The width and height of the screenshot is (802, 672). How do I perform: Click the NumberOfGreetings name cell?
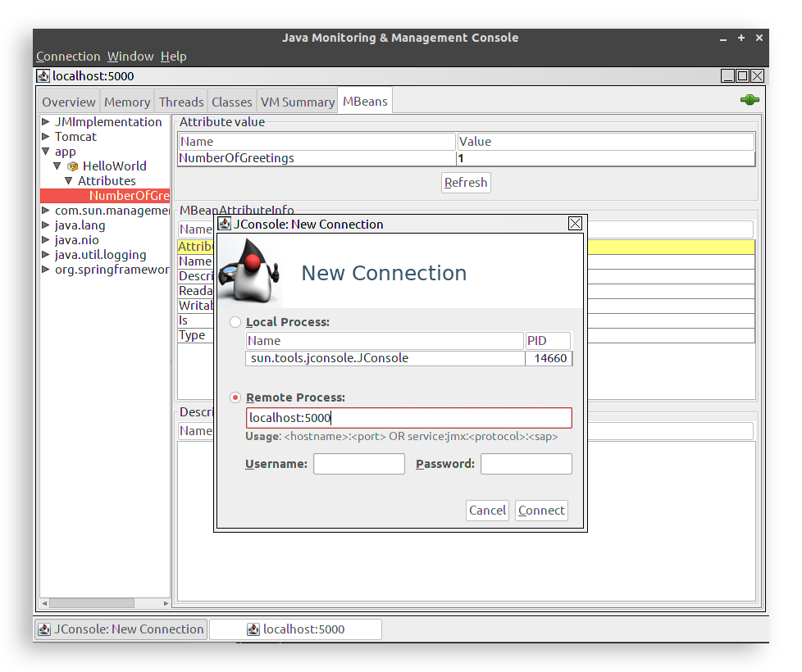pyautogui.click(x=317, y=158)
